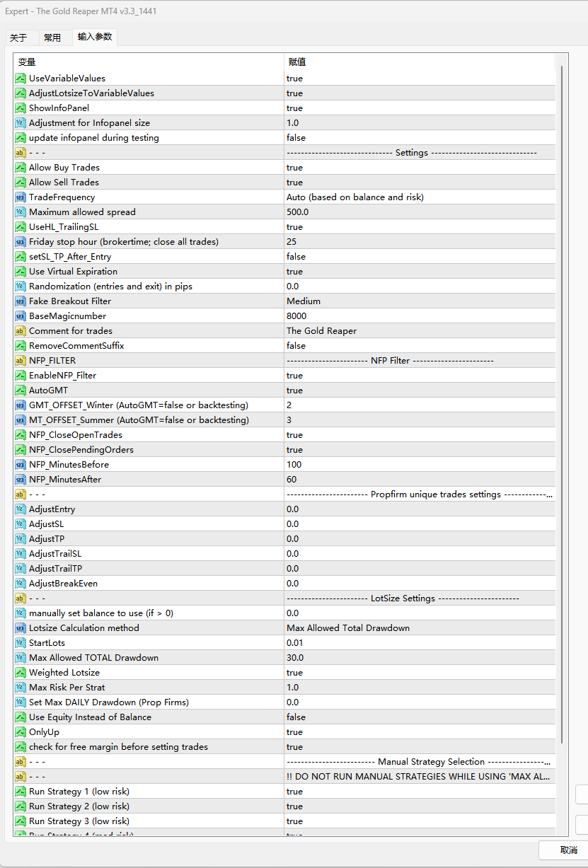588x868 pixels.
Task: Click the UseVariableValues boolean icon
Action: click(x=21, y=79)
